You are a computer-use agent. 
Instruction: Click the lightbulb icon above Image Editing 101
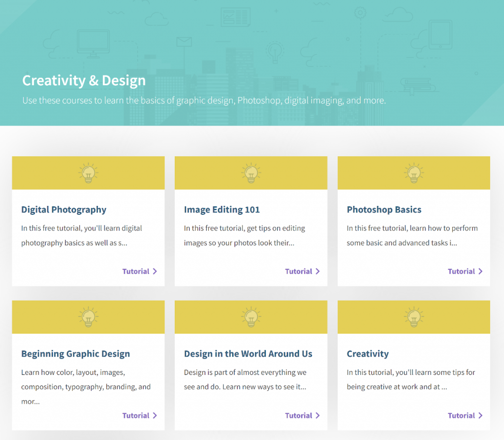pyautogui.click(x=251, y=173)
